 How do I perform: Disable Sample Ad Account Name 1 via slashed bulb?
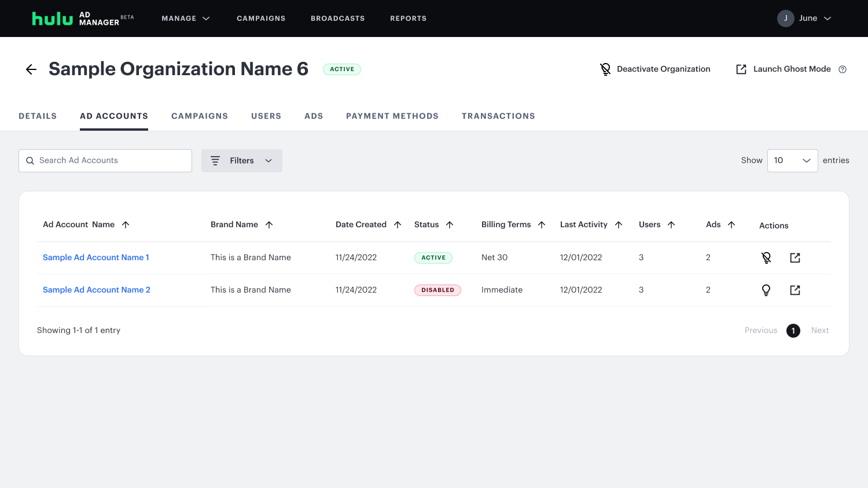pos(766,257)
